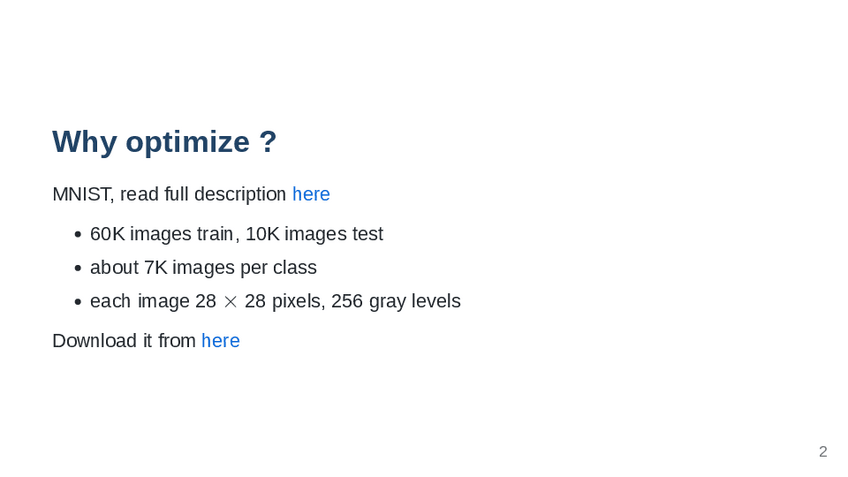Click the slide number 2
848x477 pixels.
[823, 451]
